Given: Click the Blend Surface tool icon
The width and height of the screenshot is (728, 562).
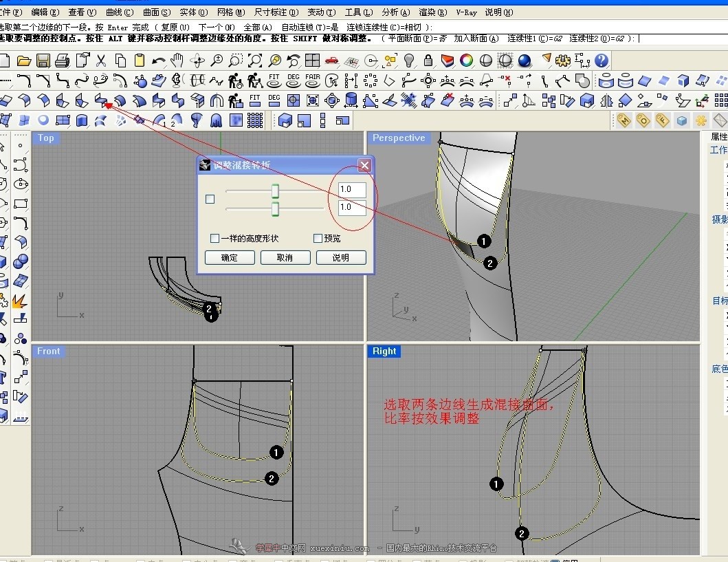Looking at the screenshot, I should [101, 100].
